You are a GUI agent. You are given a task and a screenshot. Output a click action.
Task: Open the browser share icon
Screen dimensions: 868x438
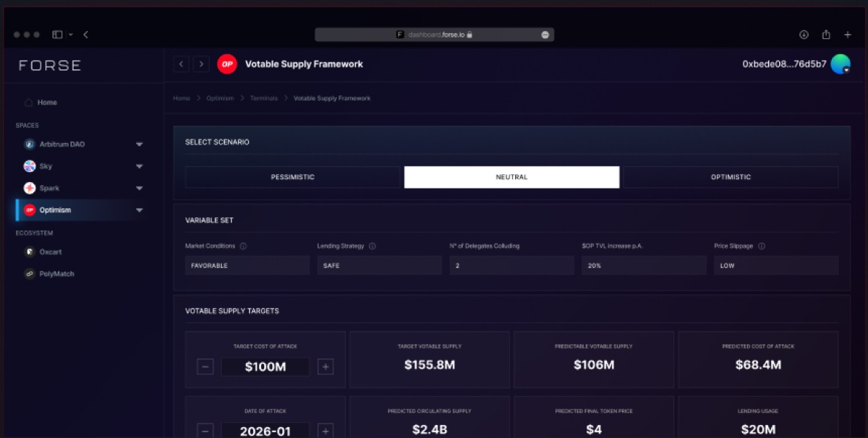pos(826,35)
